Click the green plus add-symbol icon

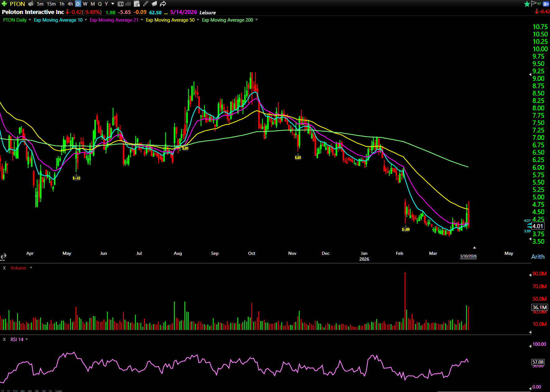[x=4, y=4]
